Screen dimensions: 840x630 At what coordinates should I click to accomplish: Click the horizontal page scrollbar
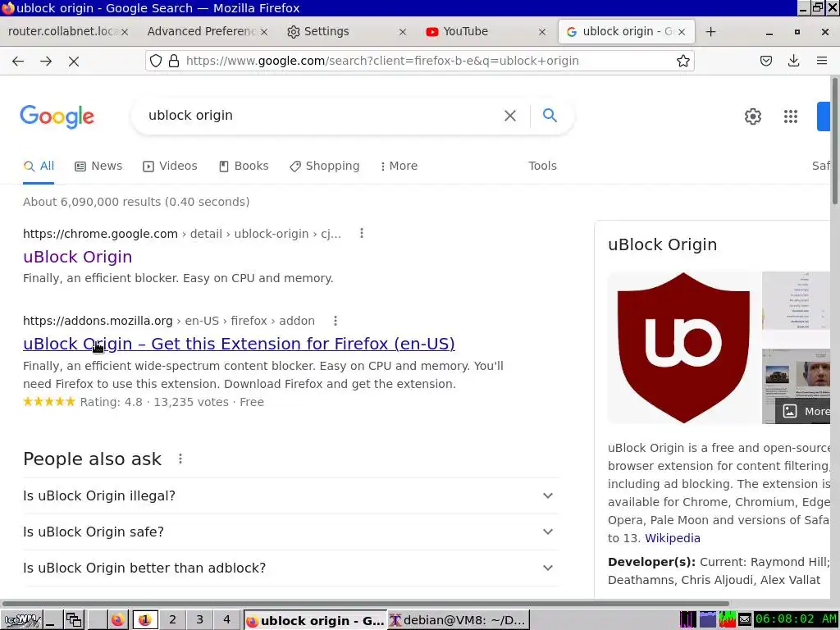tap(365, 603)
